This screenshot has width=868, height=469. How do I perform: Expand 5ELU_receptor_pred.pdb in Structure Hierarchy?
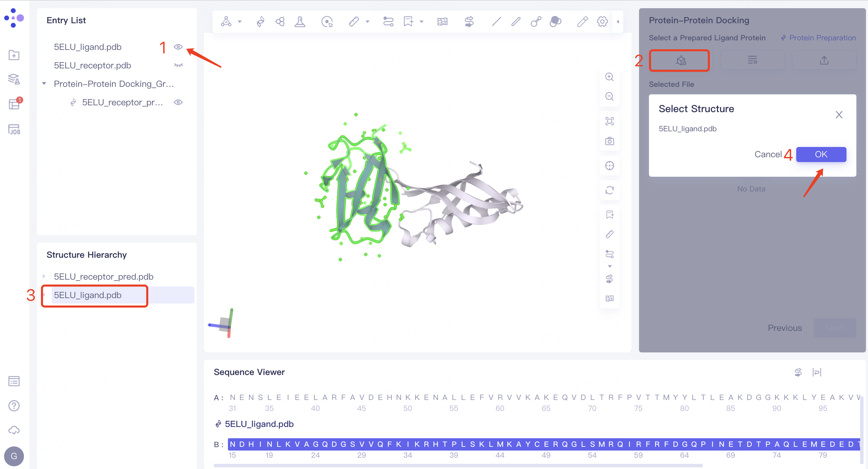pos(44,277)
